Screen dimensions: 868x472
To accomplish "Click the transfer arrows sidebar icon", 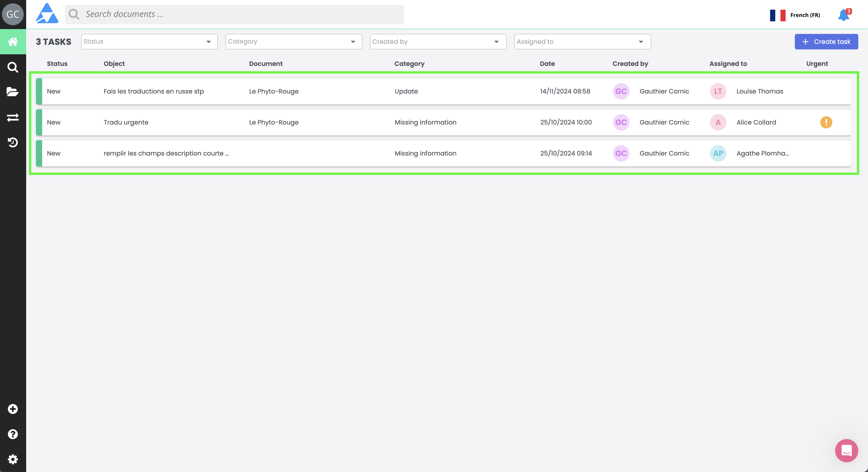I will pyautogui.click(x=13, y=117).
